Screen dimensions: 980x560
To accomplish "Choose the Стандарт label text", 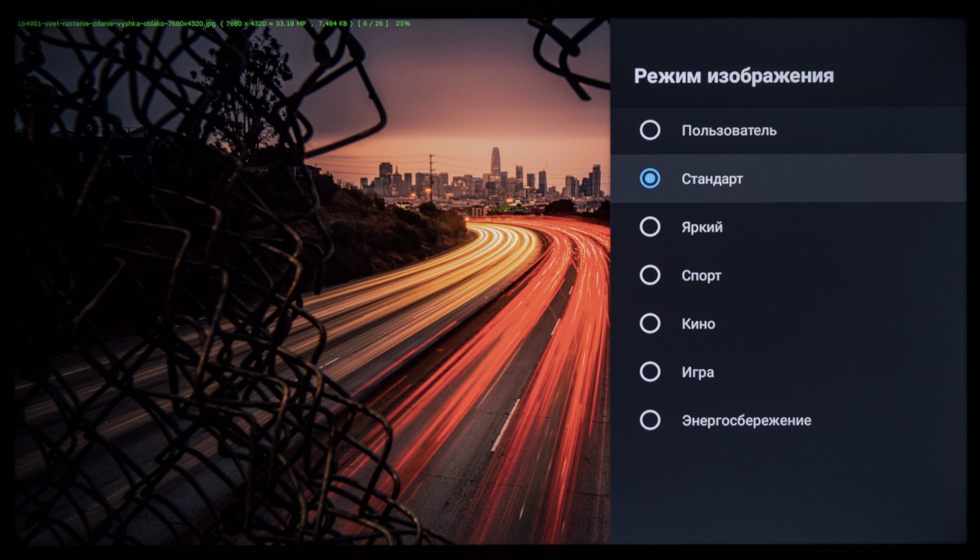I will tap(712, 179).
